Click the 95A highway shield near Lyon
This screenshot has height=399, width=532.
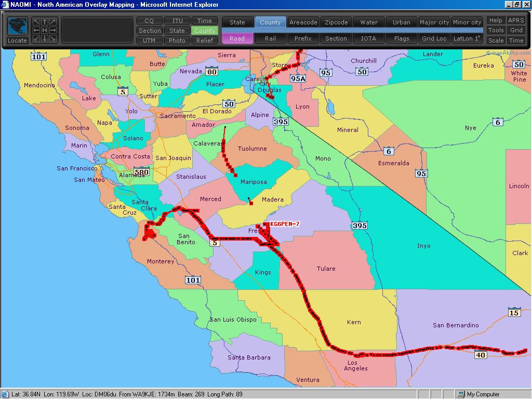tap(298, 79)
